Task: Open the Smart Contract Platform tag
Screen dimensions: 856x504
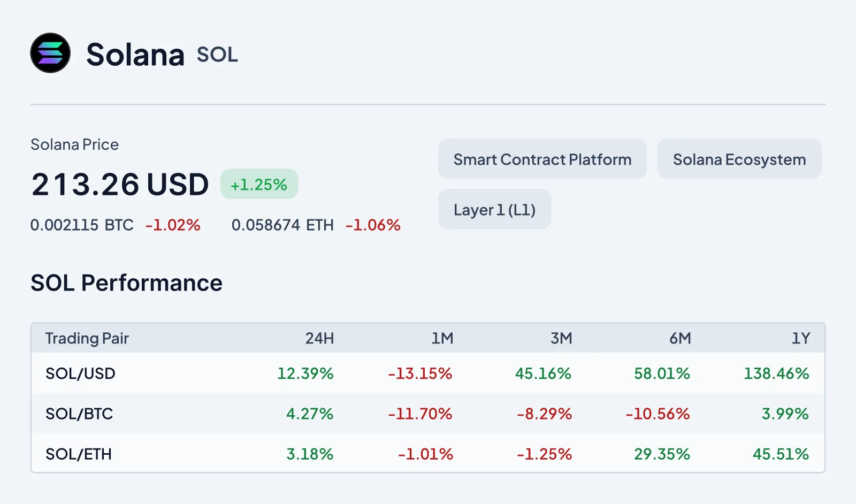Action: click(542, 159)
